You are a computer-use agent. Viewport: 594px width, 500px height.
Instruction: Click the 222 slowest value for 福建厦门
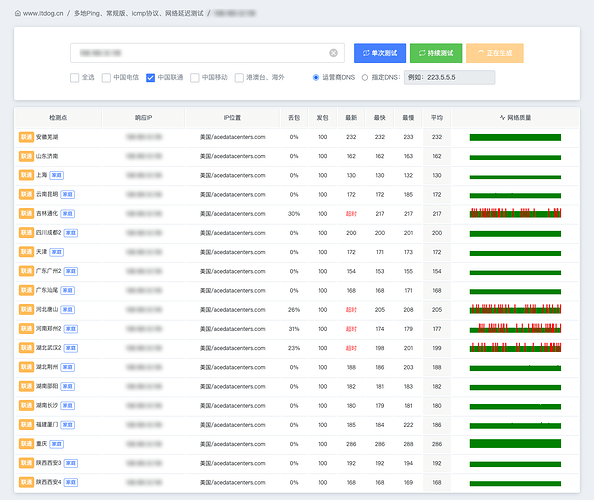click(408, 425)
